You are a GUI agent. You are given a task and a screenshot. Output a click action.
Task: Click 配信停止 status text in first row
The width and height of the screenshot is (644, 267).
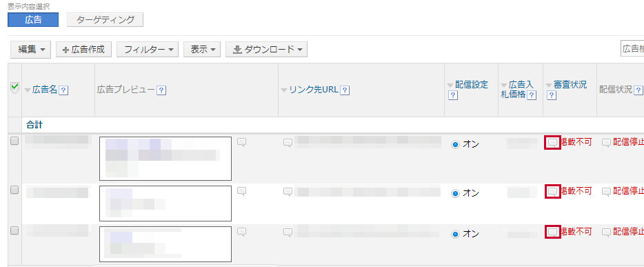click(628, 143)
